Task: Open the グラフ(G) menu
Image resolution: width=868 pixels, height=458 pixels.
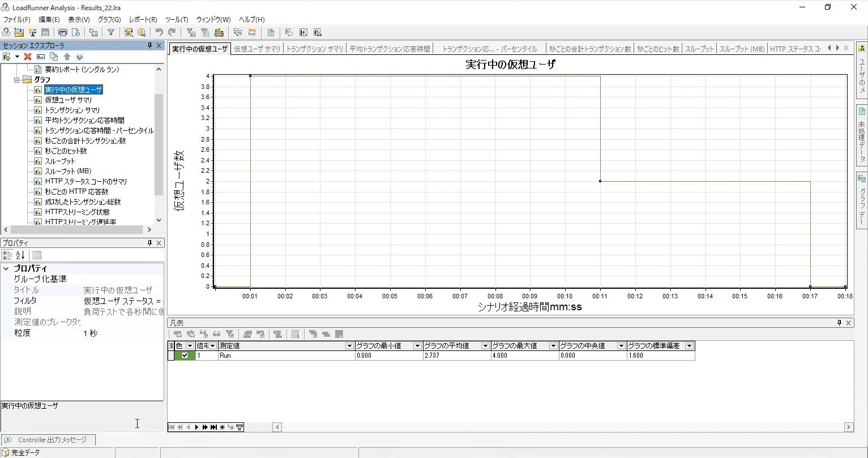Action: tap(109, 19)
